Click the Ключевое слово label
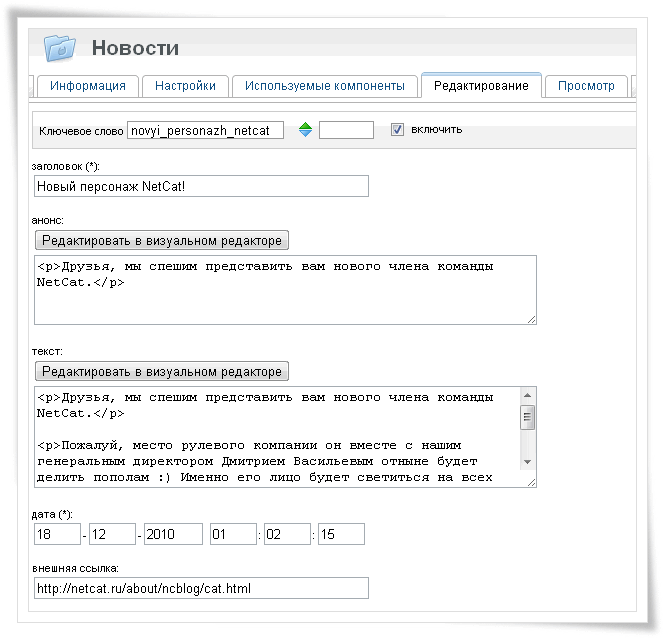This screenshot has width=663, height=638. [81, 131]
